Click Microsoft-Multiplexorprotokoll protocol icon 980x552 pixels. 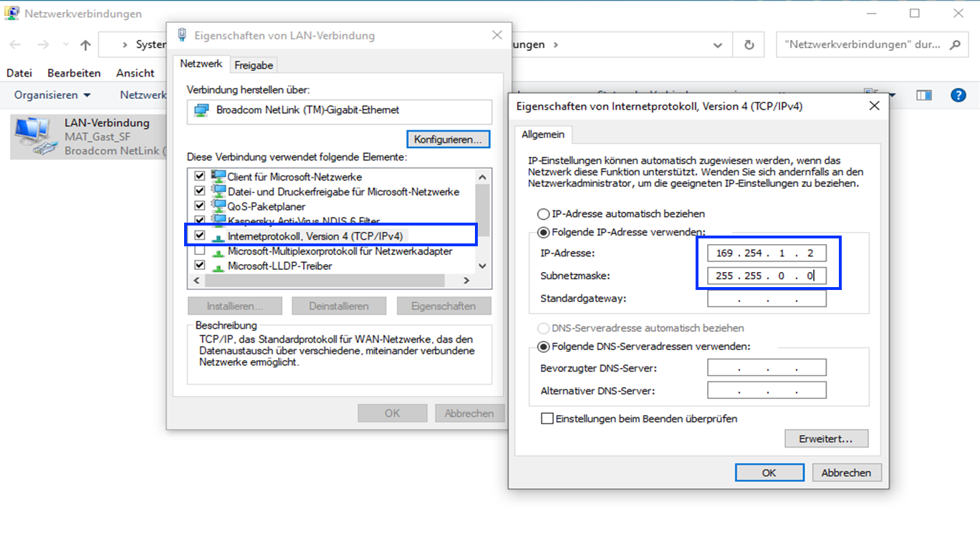pyautogui.click(x=218, y=251)
